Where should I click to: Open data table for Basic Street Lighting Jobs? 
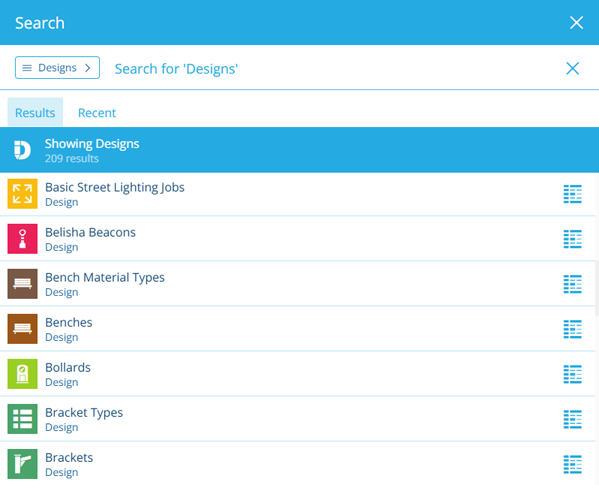point(572,194)
